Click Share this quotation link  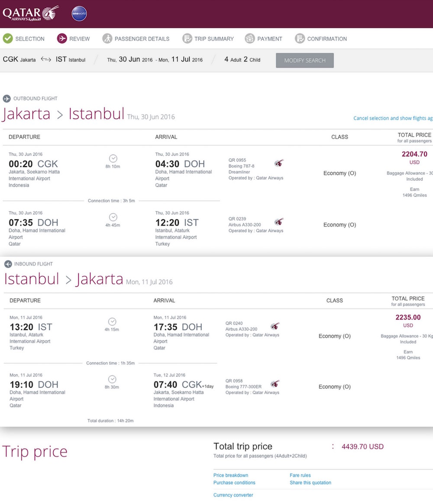(x=310, y=482)
